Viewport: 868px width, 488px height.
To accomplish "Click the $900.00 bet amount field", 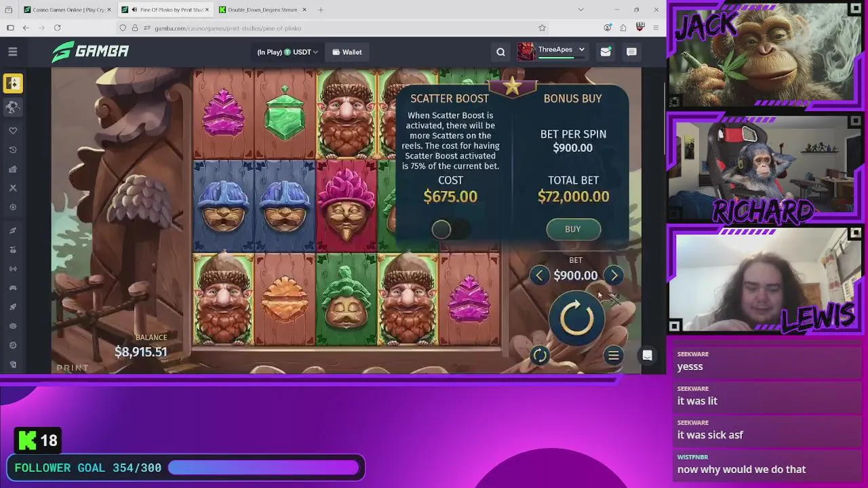I will pos(576,275).
